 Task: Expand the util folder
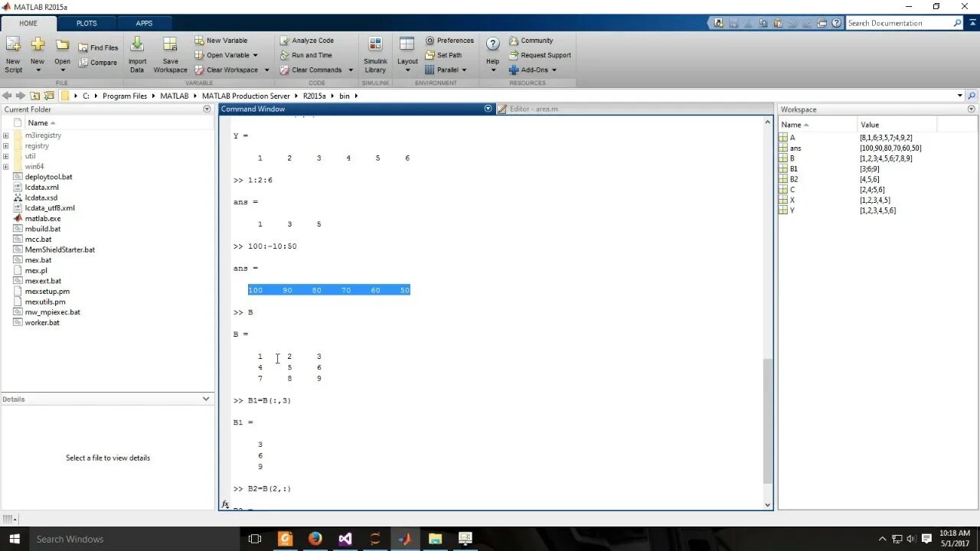(x=6, y=156)
